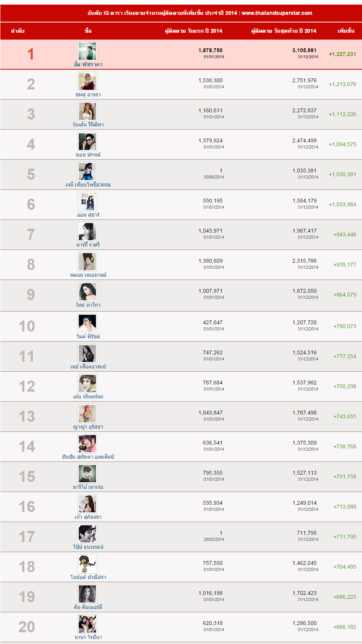Click โป๊ป ธนวรรธน์ thumbnail image
Image resolution: width=362 pixels, height=644 pixels.
click(x=87, y=534)
